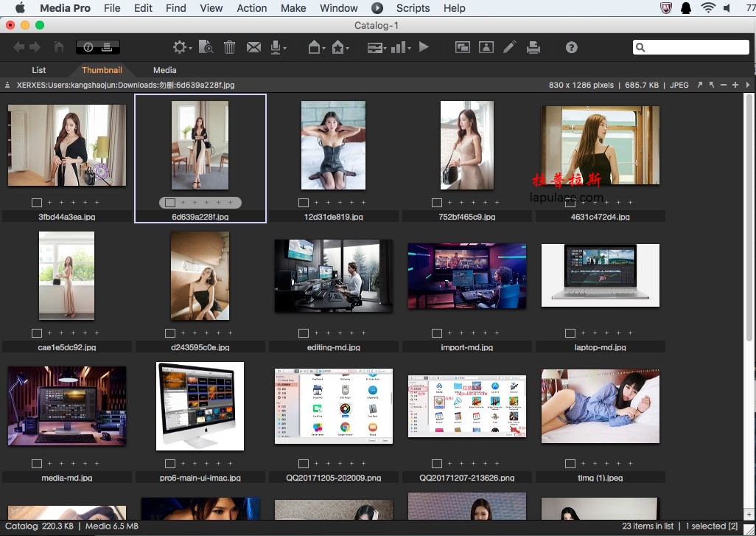756x536 pixels.
Task: Open the Scripts menu
Action: [413, 8]
